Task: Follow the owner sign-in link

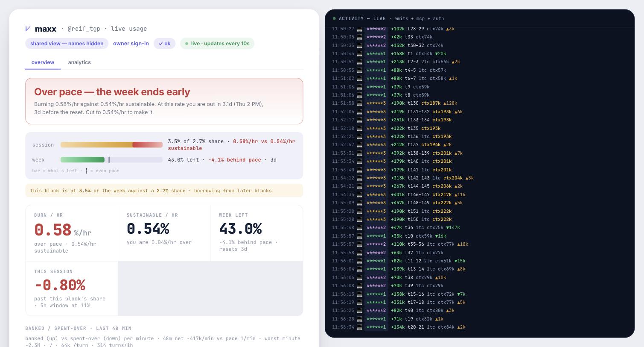Action: (131, 44)
